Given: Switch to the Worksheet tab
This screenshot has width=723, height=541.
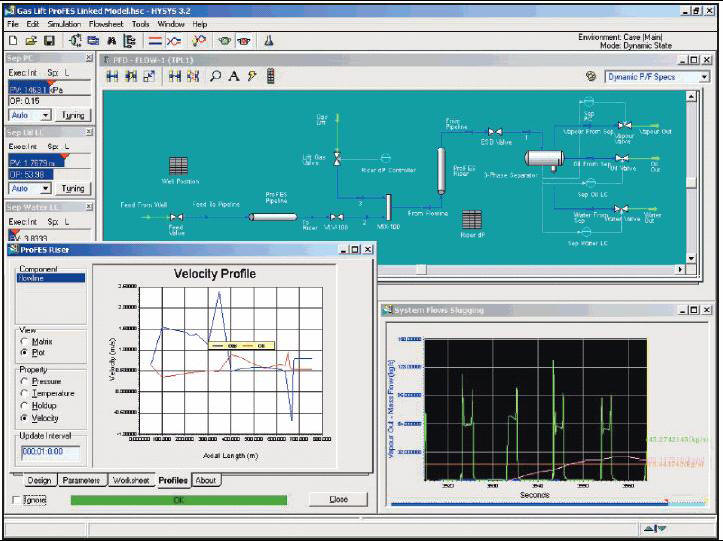Looking at the screenshot, I should [x=131, y=480].
